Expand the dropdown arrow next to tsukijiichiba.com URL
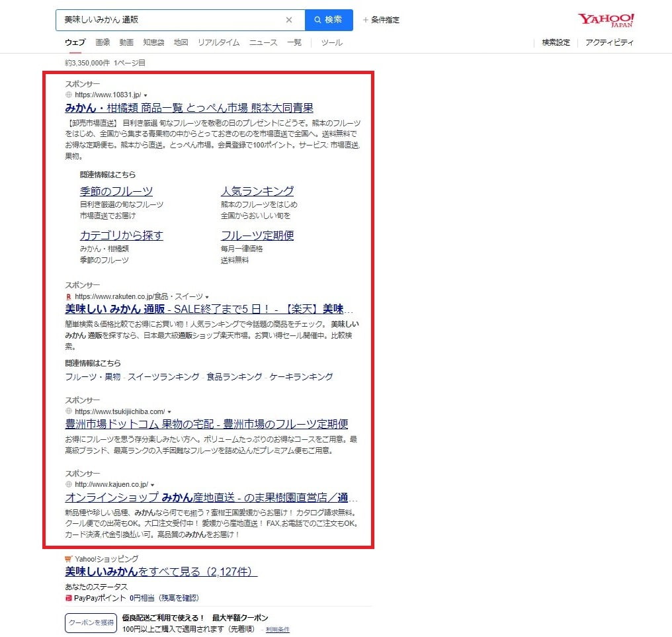Image resolution: width=672 pixels, height=637 pixels. (169, 411)
